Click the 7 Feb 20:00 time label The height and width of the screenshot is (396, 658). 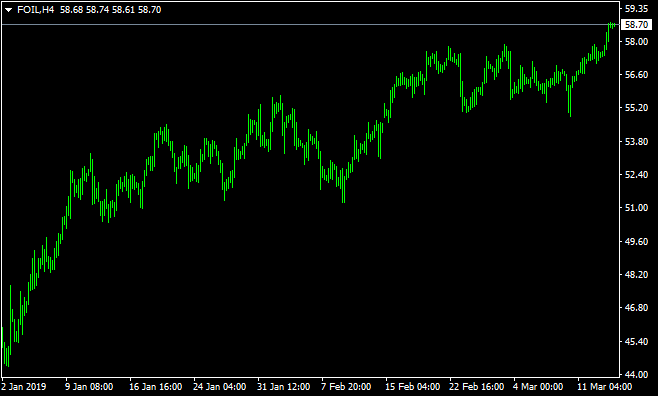coord(346,386)
